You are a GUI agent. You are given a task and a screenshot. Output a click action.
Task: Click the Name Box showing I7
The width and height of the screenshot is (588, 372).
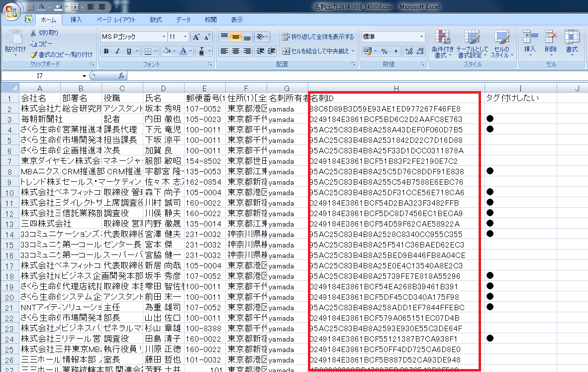pos(40,76)
